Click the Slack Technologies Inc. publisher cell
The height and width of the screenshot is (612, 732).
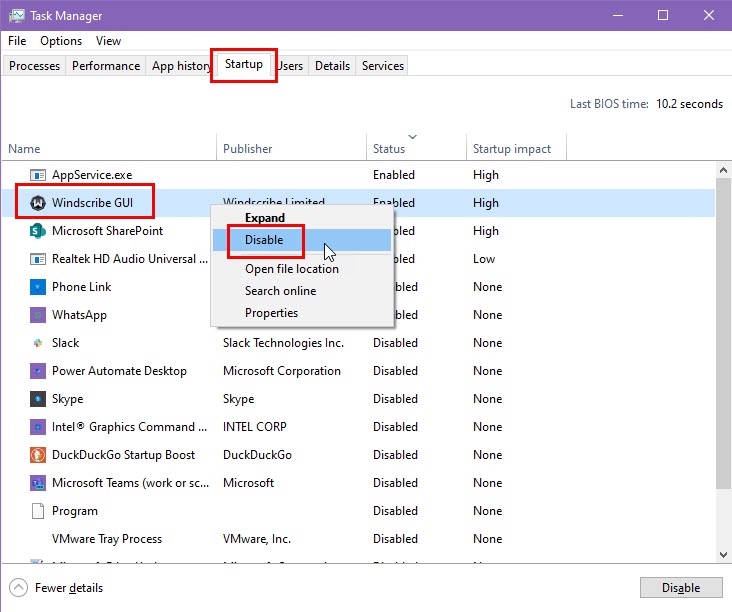[283, 343]
